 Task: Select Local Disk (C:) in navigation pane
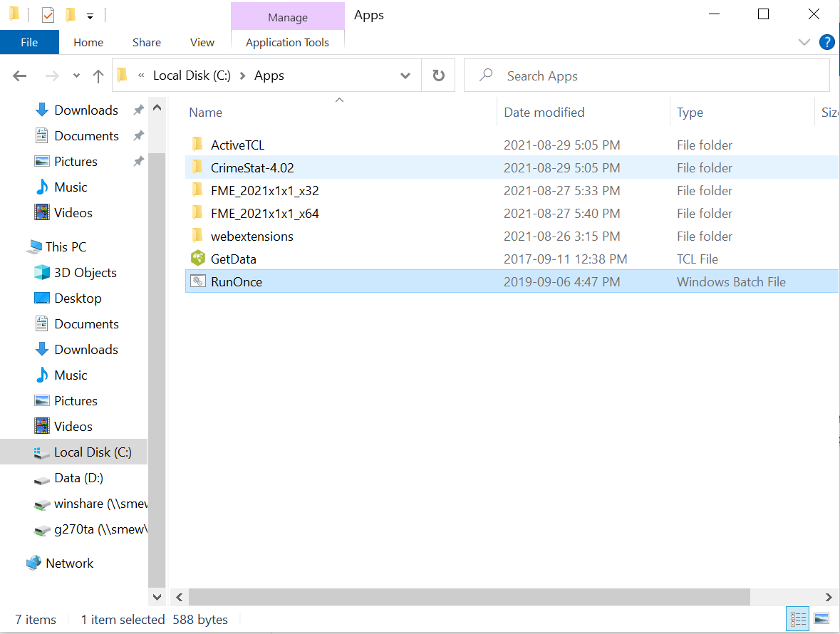point(74,452)
